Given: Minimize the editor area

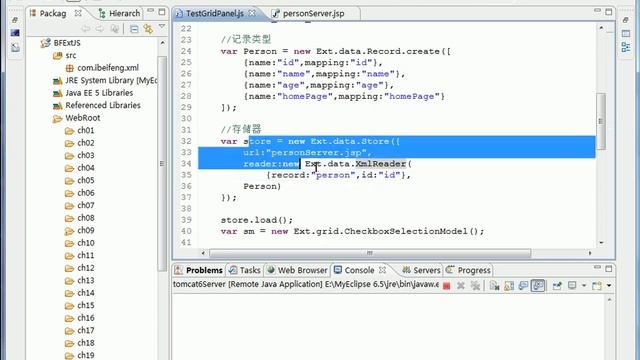Looking at the screenshot, I should coord(597,11).
